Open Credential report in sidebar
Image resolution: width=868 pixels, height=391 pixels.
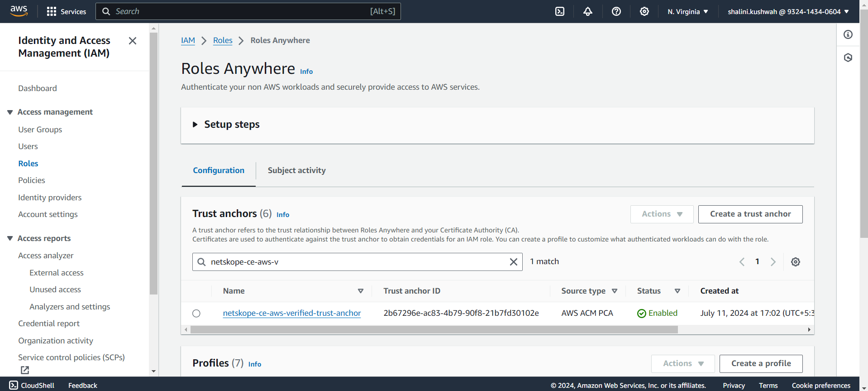coord(49,323)
